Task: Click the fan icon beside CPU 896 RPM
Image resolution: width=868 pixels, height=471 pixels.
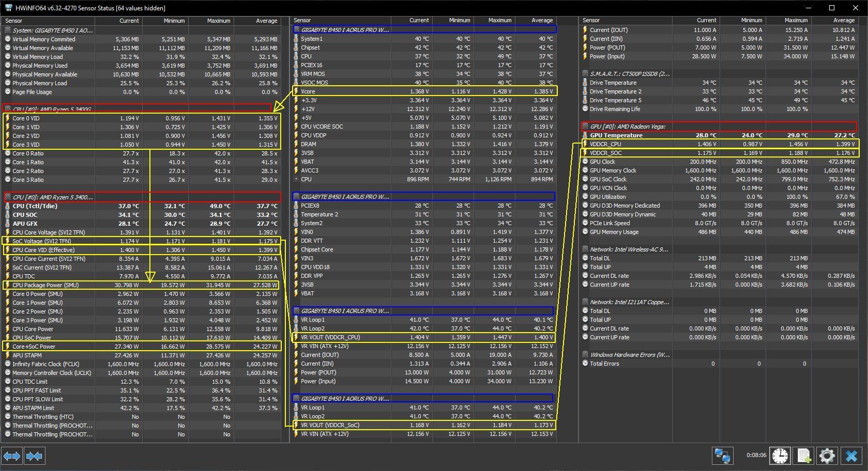Action: [x=296, y=179]
